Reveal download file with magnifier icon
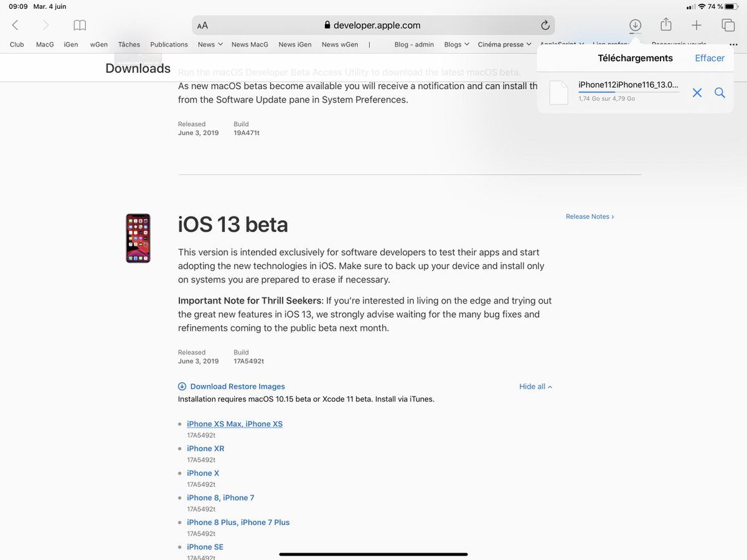The height and width of the screenshot is (560, 747). coord(720,93)
